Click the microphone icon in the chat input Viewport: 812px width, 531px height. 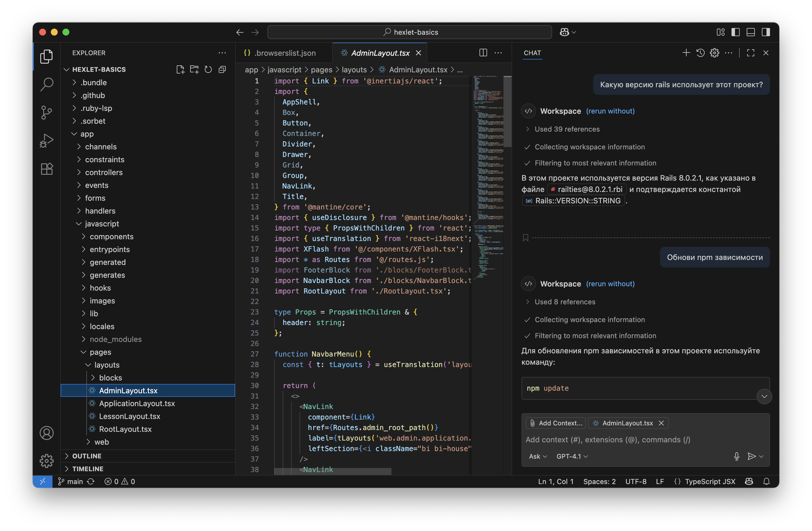(736, 456)
